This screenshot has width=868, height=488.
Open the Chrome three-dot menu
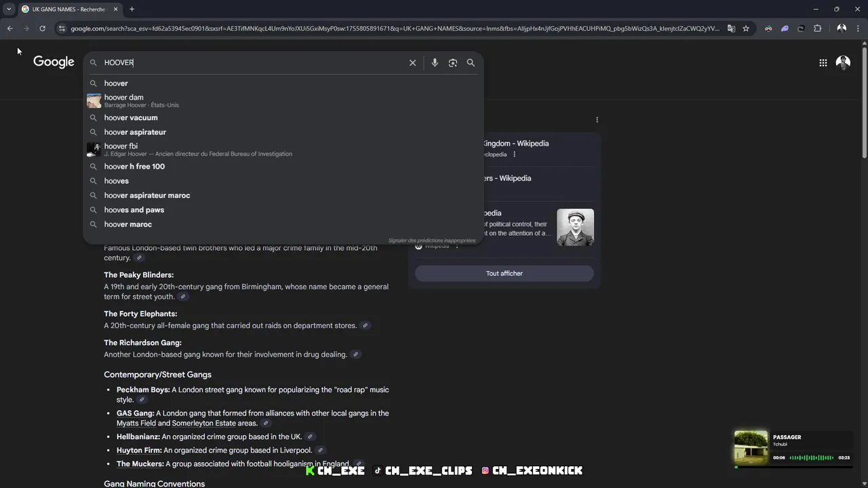[858, 28]
